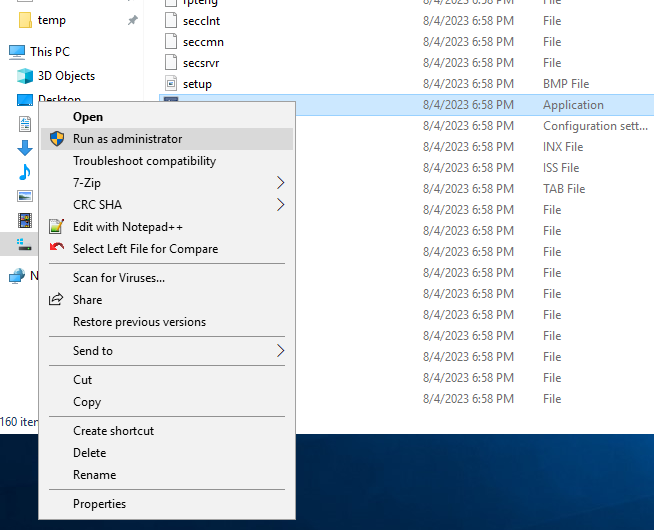Click the Videos film icon in sidebar

[25, 220]
